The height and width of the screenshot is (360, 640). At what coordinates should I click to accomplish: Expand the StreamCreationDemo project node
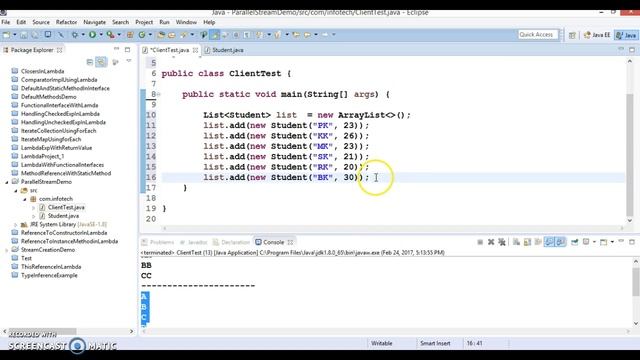(x=7, y=250)
